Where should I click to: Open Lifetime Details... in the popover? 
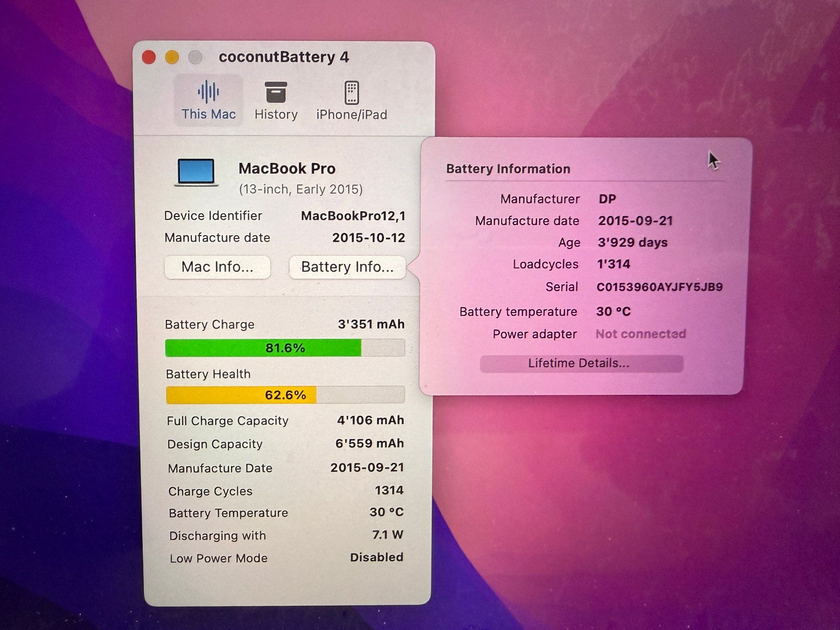coord(581,363)
